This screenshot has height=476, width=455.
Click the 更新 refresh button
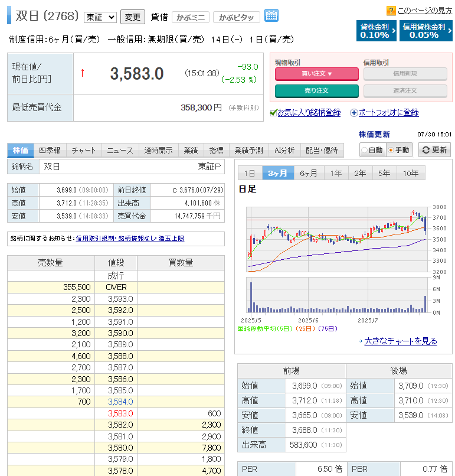click(435, 150)
